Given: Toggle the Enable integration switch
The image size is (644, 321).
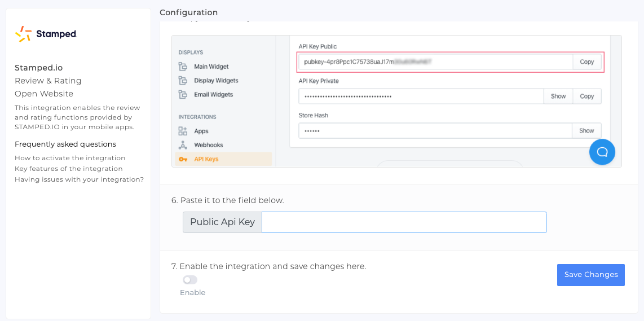Looking at the screenshot, I should point(190,280).
